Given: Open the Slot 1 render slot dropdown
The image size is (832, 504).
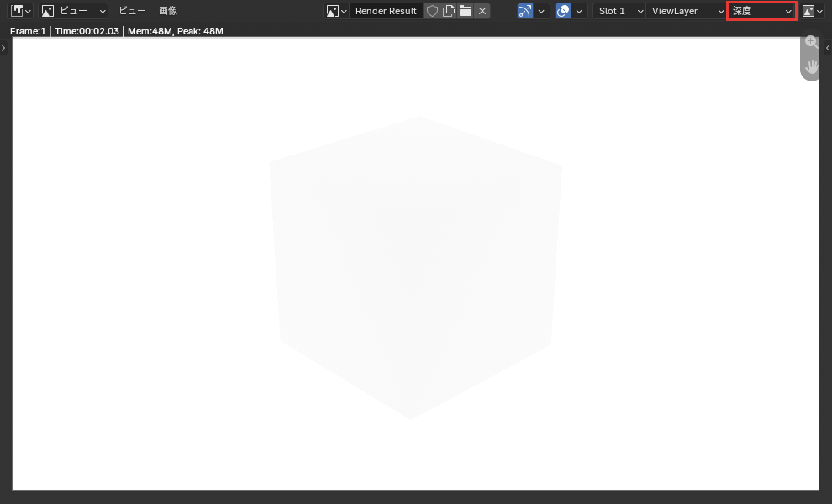Looking at the screenshot, I should [619, 11].
